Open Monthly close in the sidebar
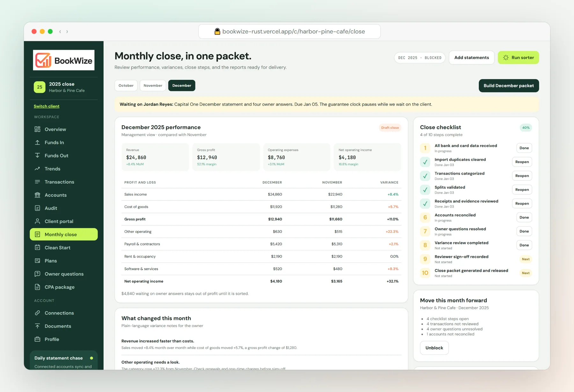This screenshot has width=574, height=392. tap(64, 234)
